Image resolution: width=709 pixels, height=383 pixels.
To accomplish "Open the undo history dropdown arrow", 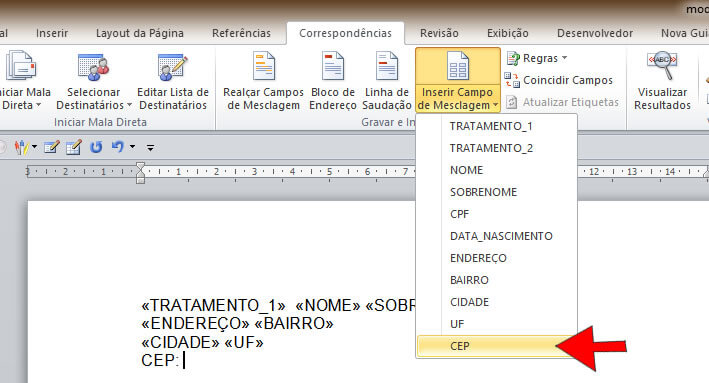I will (x=132, y=147).
